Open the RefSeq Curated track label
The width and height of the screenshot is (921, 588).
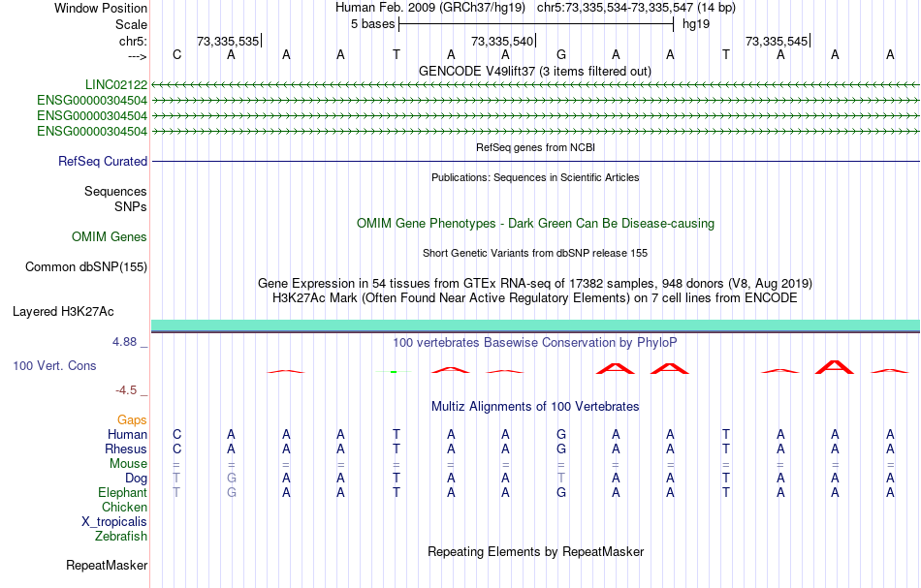click(103, 162)
